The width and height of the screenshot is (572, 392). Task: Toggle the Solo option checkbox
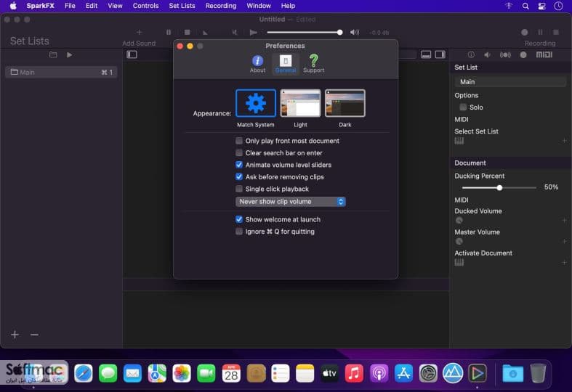click(463, 107)
